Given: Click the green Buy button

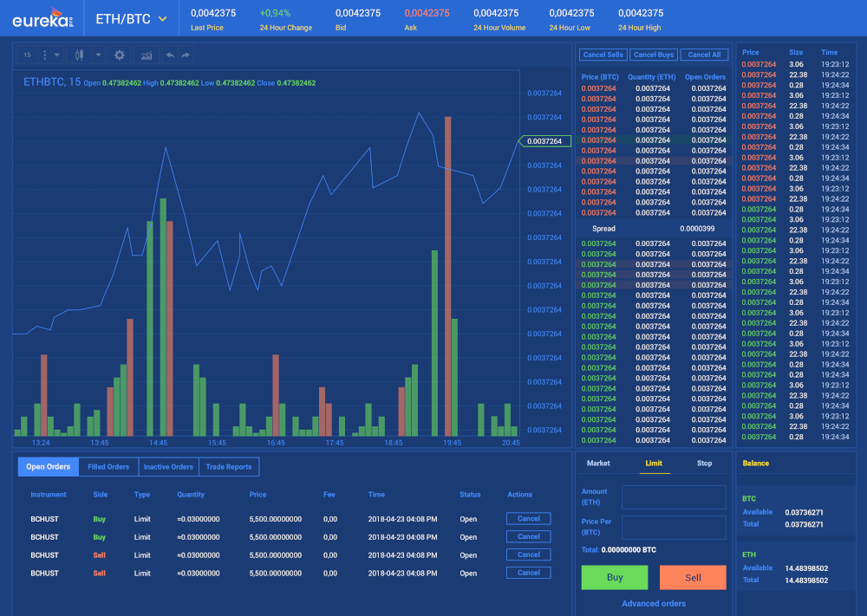Looking at the screenshot, I should pyautogui.click(x=615, y=577).
